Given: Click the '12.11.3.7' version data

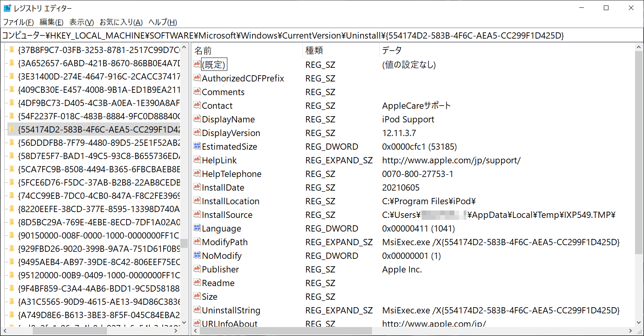Looking at the screenshot, I should click(399, 133).
